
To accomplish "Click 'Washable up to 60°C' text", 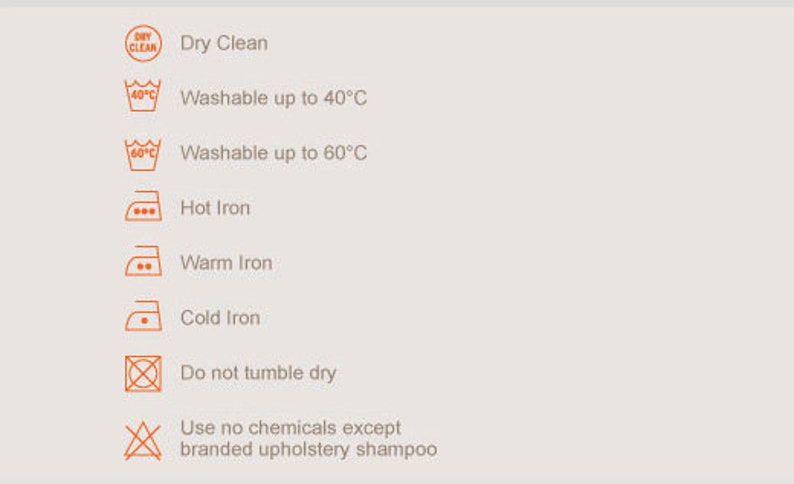I will pyautogui.click(x=273, y=153).
